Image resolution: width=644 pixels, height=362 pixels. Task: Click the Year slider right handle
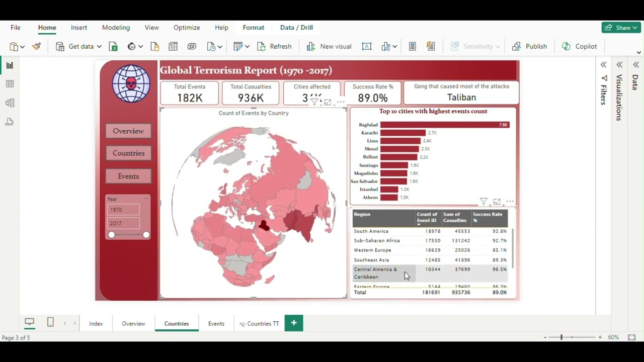146,235
